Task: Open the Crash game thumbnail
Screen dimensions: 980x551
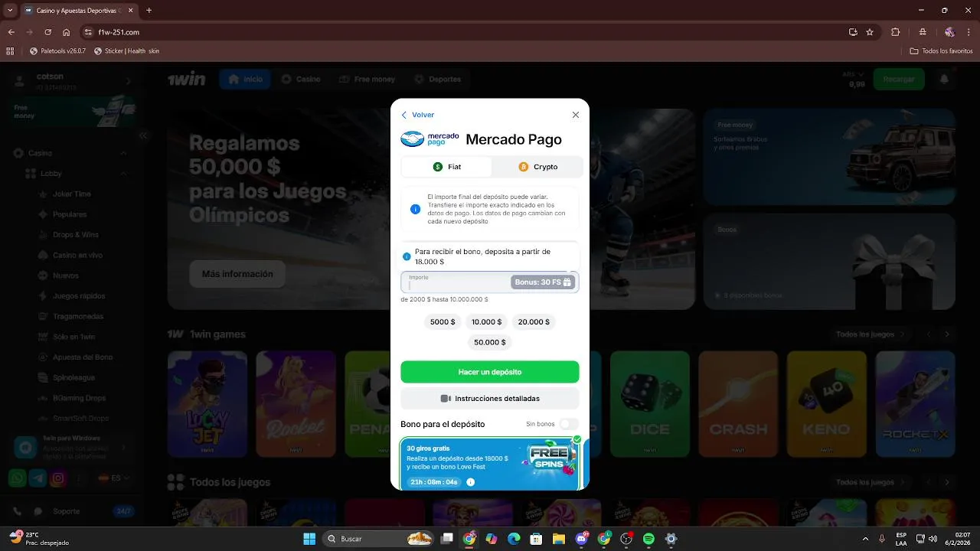Action: tap(738, 404)
